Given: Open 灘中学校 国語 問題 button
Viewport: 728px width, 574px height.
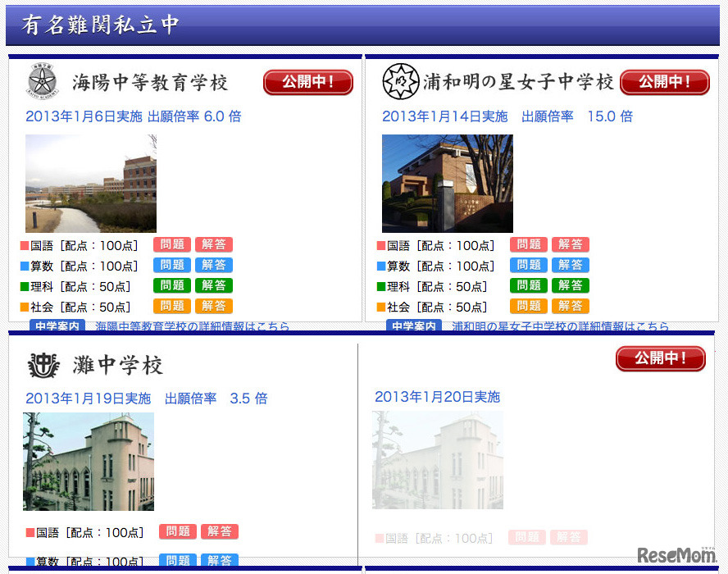Looking at the screenshot, I should click(x=178, y=531).
